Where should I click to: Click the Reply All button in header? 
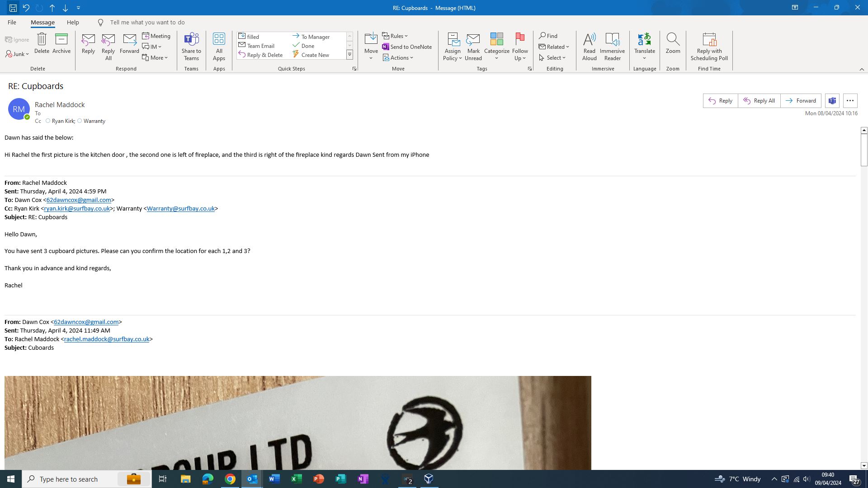pos(759,101)
